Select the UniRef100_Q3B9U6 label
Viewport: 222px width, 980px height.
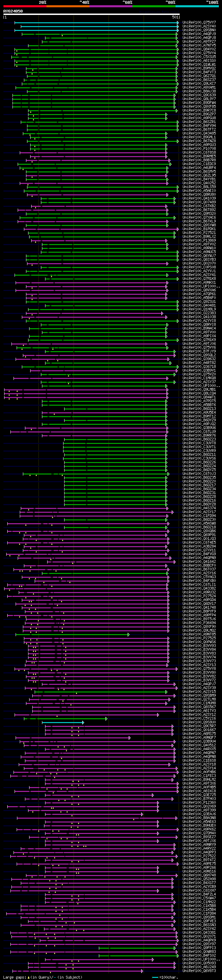point(199,428)
